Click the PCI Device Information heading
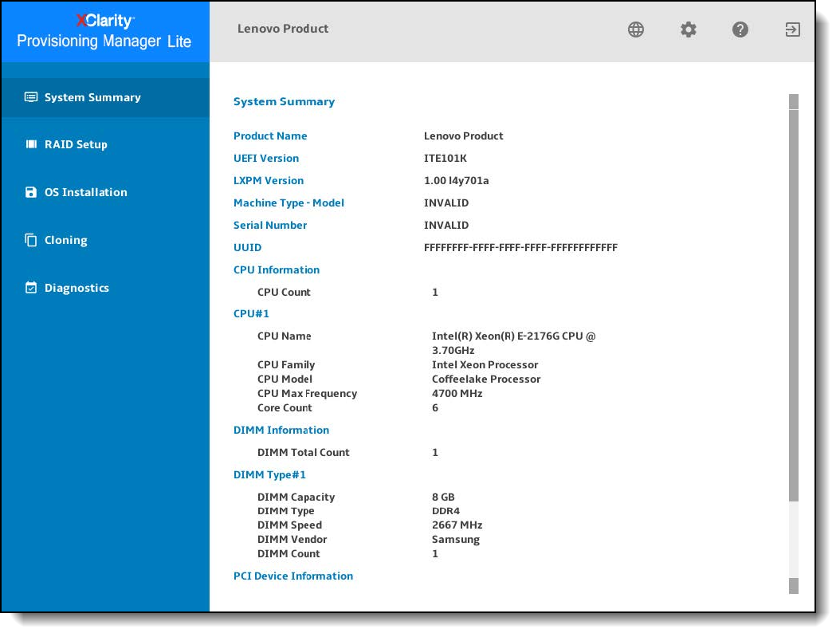The width and height of the screenshot is (840, 637). click(x=292, y=576)
